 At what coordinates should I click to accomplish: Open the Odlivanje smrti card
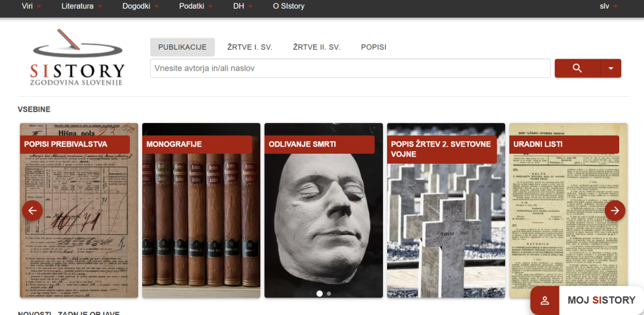[x=323, y=210]
